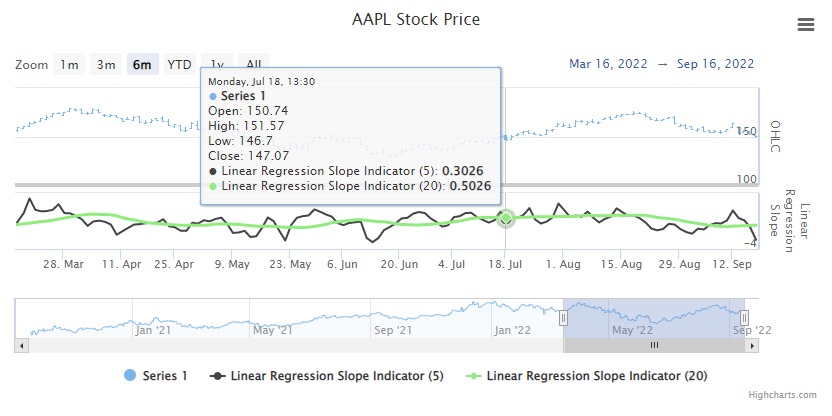The height and width of the screenshot is (416, 832).
Task: Select the 1m zoom range
Action: pyautogui.click(x=68, y=65)
